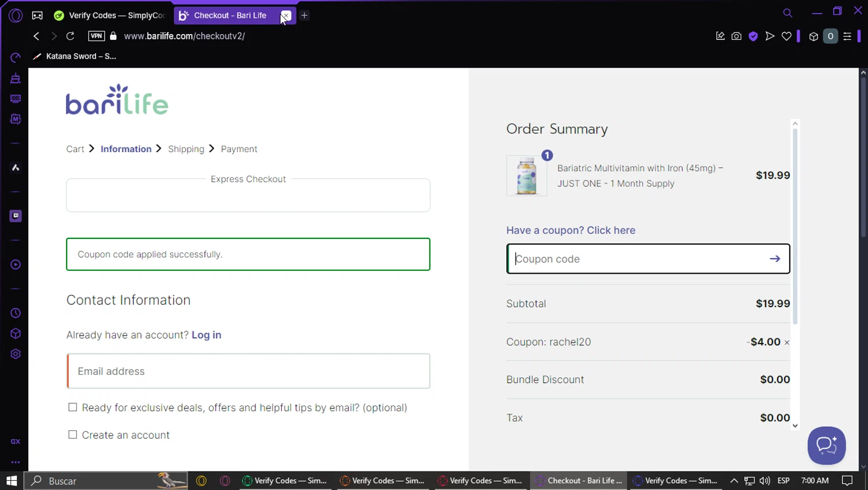Image resolution: width=868 pixels, height=490 pixels.
Task: Select the Checkout - Bari Life tab
Action: point(229,16)
